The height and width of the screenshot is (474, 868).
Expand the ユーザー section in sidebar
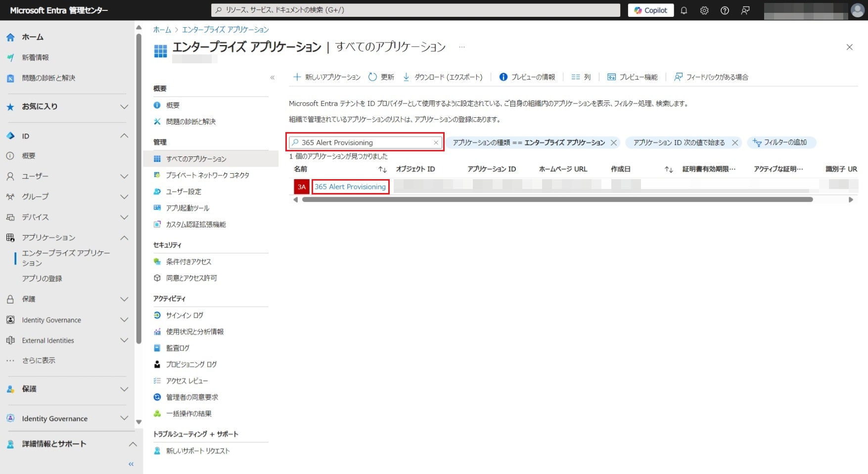124,176
